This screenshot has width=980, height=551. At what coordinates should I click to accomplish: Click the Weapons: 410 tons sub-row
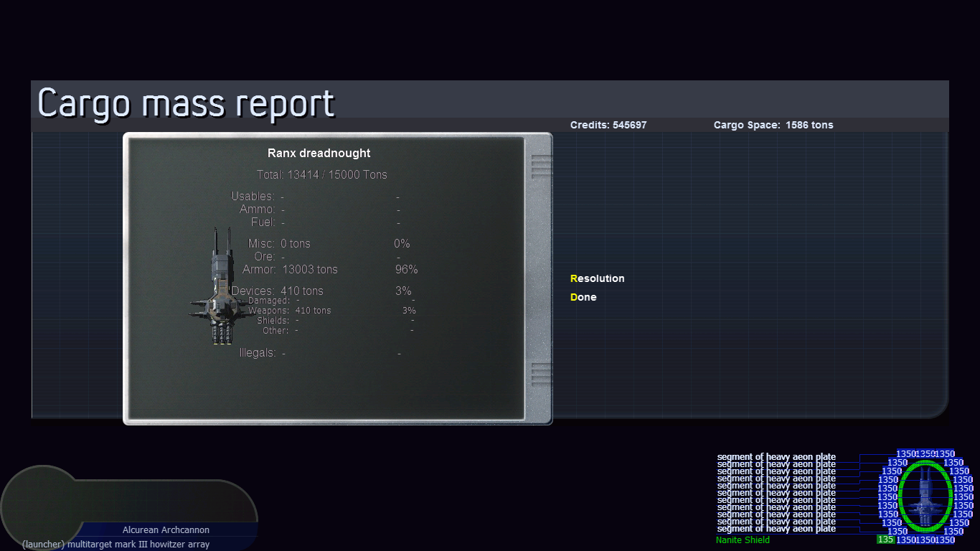pyautogui.click(x=290, y=311)
